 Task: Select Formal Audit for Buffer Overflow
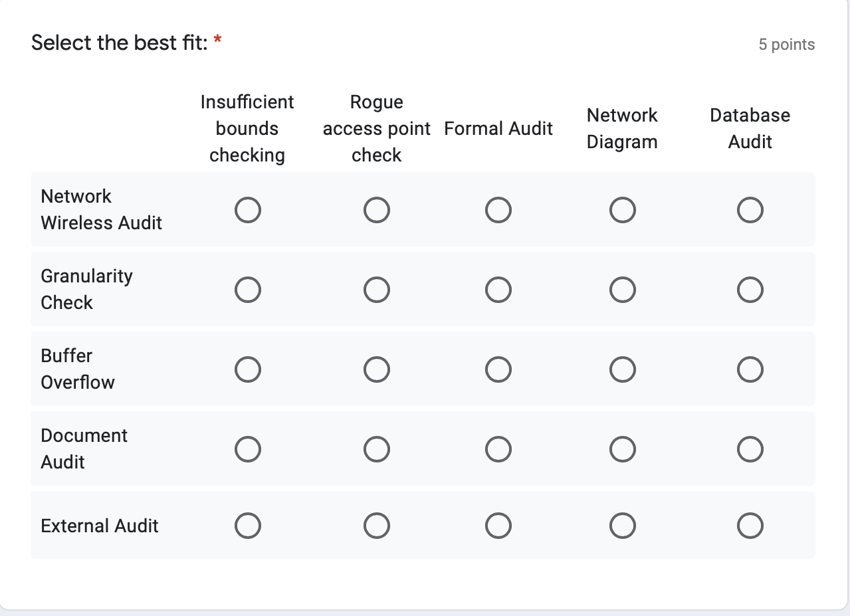coord(498,369)
